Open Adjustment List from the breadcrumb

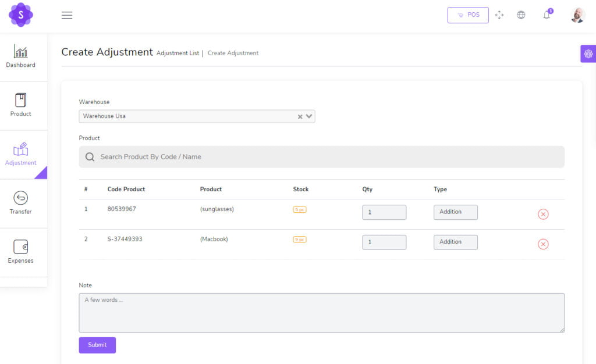tap(178, 53)
